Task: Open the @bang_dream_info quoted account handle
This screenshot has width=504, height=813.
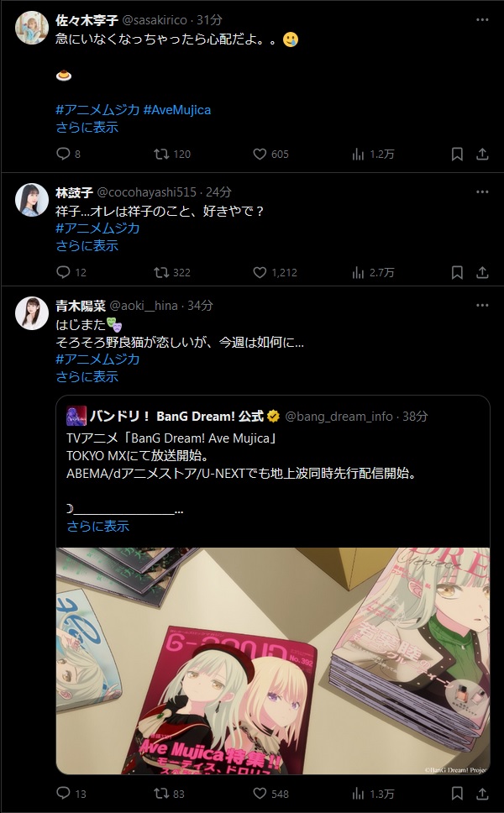Action: tap(339, 417)
